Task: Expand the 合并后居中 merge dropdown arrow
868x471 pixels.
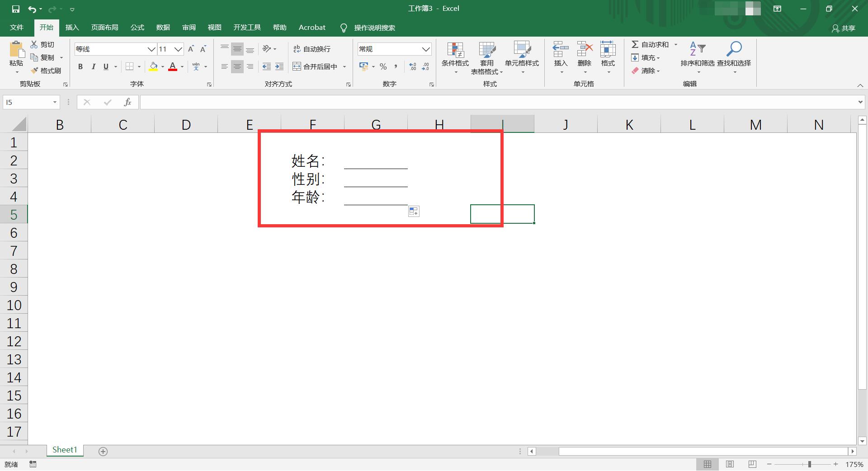Action: tap(344, 66)
